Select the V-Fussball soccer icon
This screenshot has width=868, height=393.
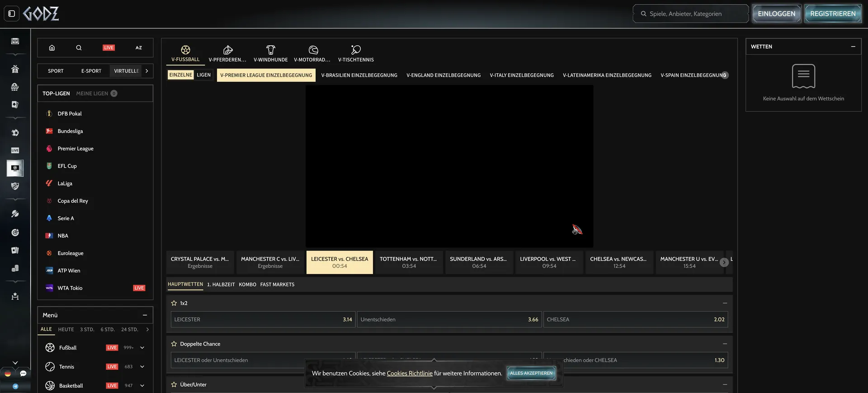[185, 50]
